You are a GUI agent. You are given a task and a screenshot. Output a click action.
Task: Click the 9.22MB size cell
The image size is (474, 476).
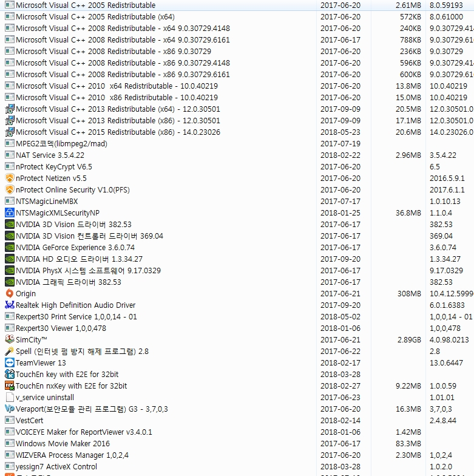408,386
